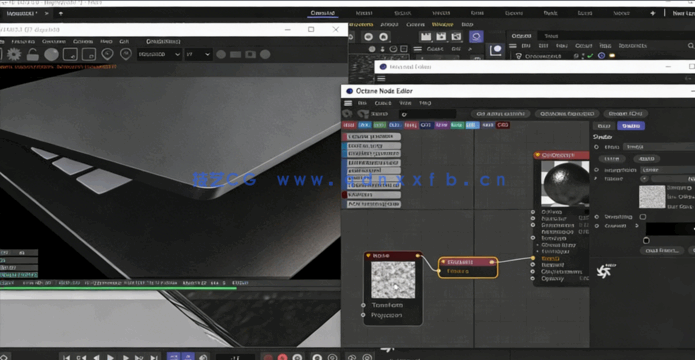Click the Object Manager search icon
Image resolution: width=695 pixels, height=360 pixels.
(x=691, y=46)
